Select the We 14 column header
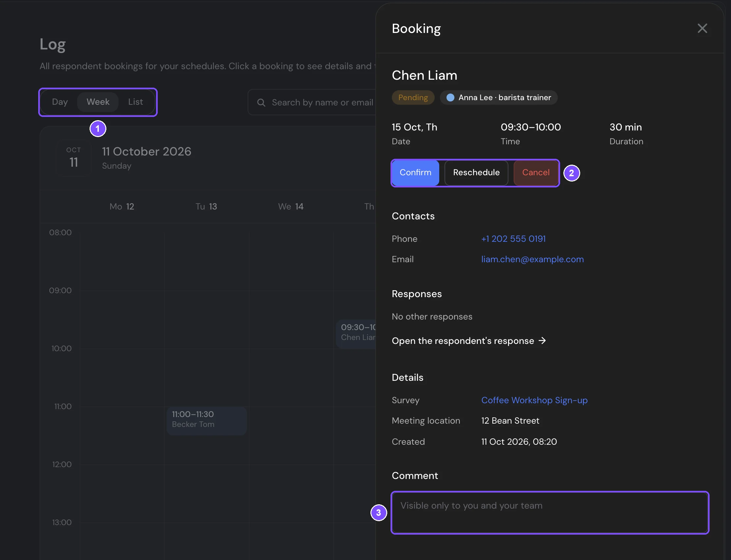 [x=291, y=207]
